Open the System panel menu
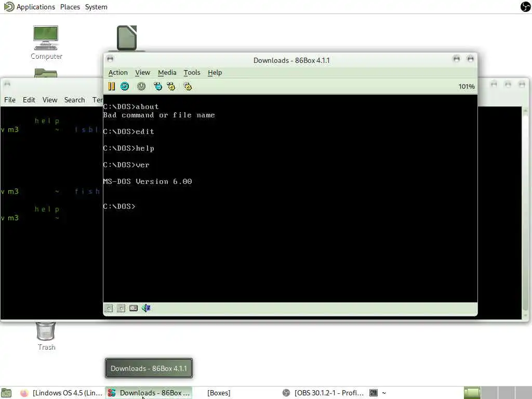Screen dimensions: 532x399 coord(96,7)
